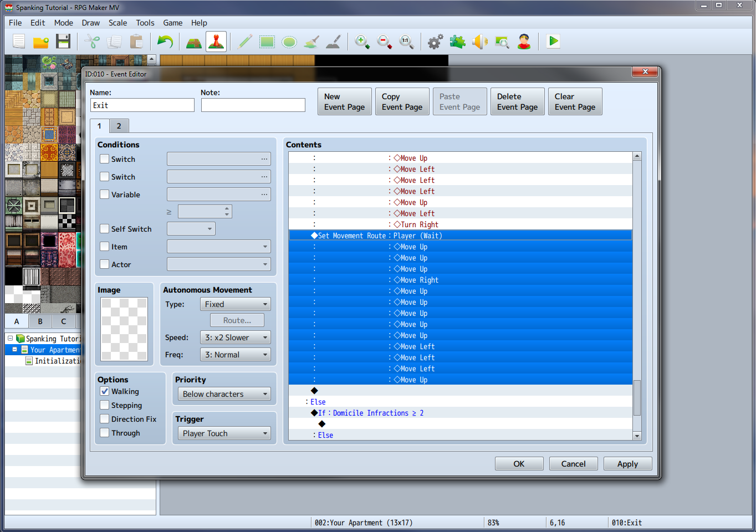Collapse the Spanking Tutorial tree node
The height and width of the screenshot is (532, 756).
point(10,339)
